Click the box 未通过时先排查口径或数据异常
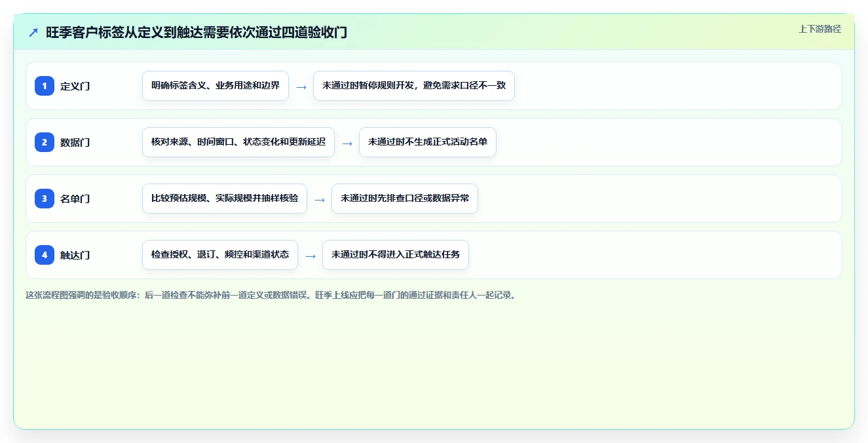This screenshot has height=443, width=868. tap(405, 199)
